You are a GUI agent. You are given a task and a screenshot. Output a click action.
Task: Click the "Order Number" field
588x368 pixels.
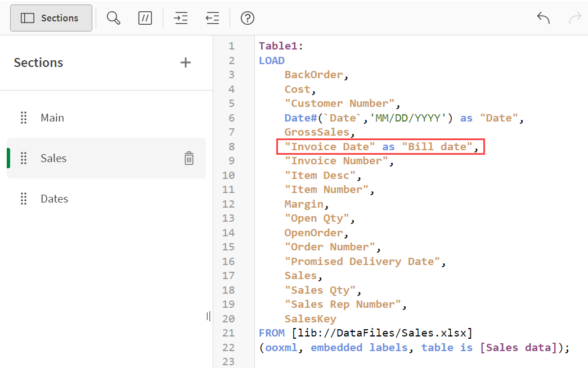(330, 247)
